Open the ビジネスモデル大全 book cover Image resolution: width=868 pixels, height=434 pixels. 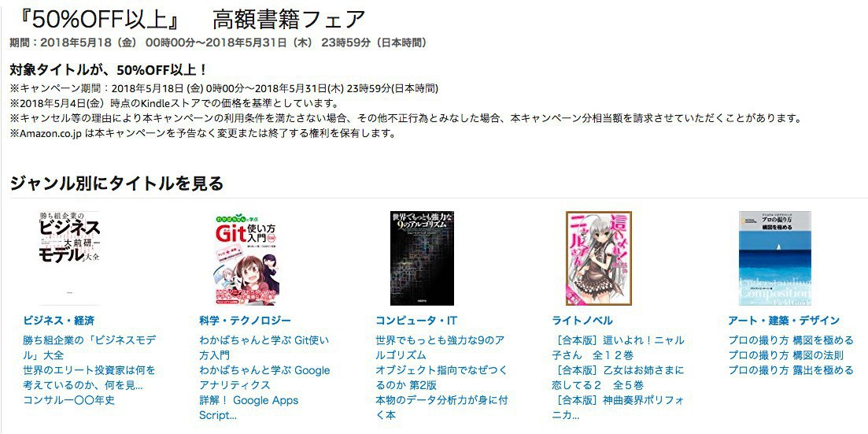69,258
